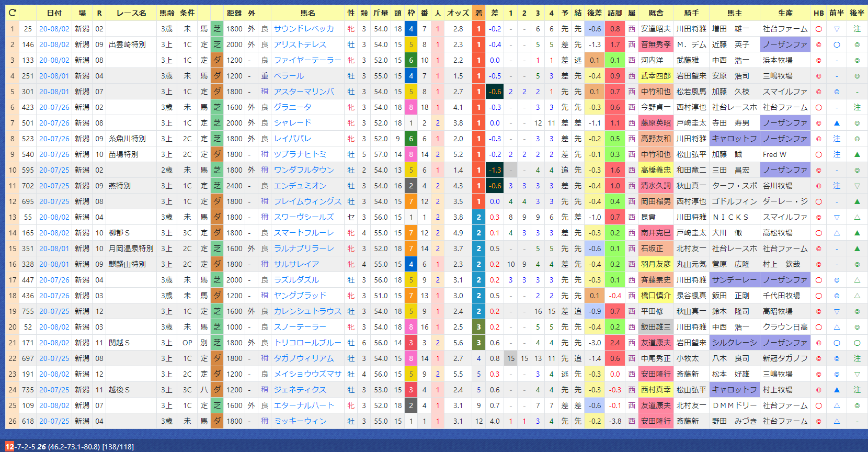The image size is (868, 452).
Task: Open the date link 20-08/02 in row 1
Action: 54,29
